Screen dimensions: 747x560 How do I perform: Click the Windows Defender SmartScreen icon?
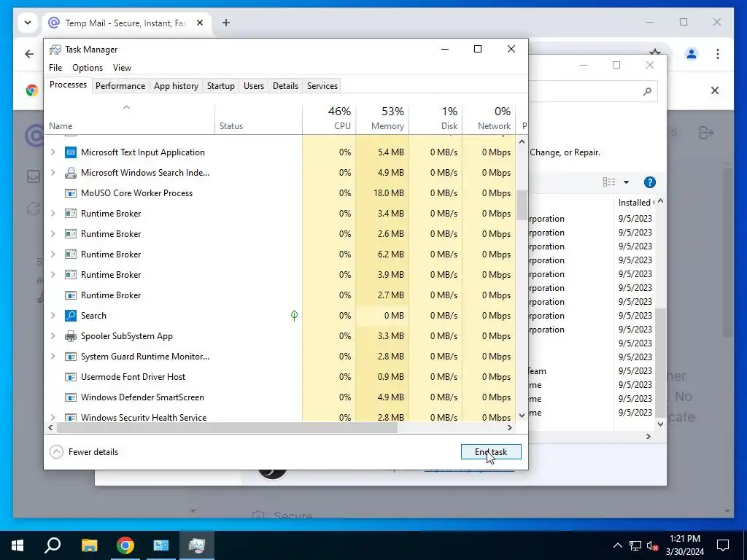point(71,397)
